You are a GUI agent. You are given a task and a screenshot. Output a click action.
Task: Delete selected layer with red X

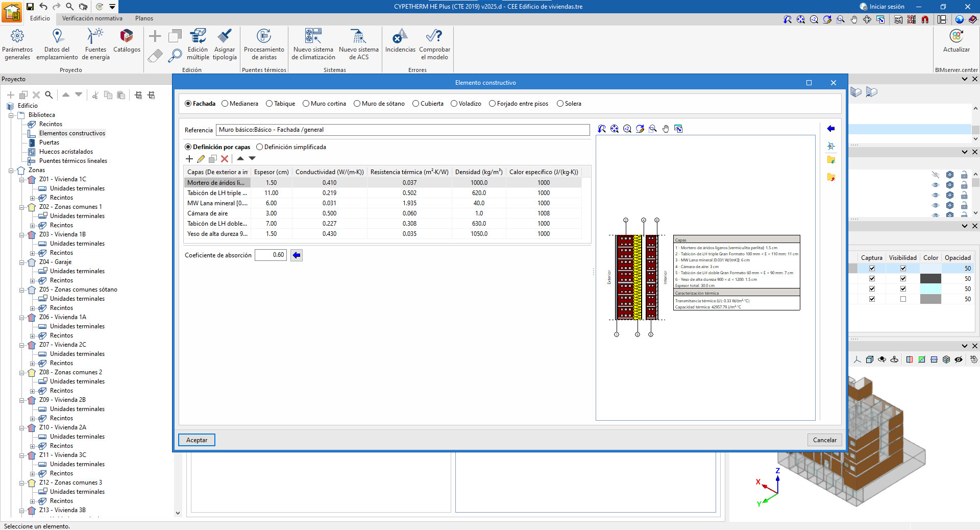coord(225,159)
